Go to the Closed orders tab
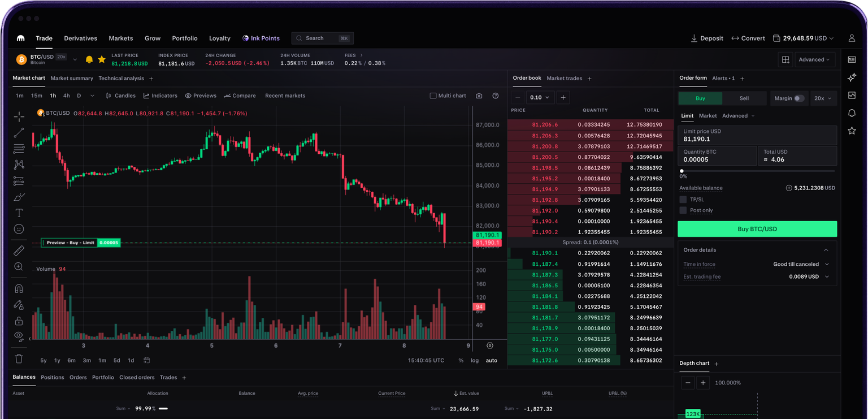This screenshot has width=868, height=419. pyautogui.click(x=137, y=377)
